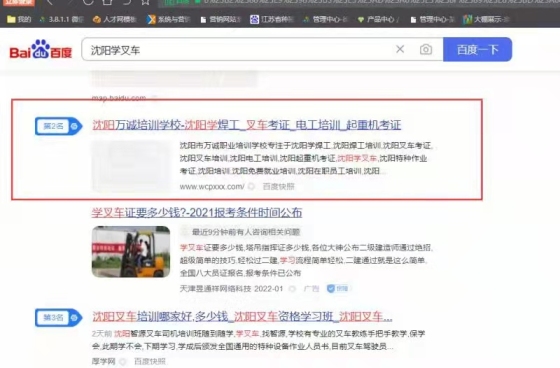The width and height of the screenshot is (560, 368).
Task: Click the small icon beside www.wcpxxx.com/
Action: pyautogui.click(x=251, y=187)
